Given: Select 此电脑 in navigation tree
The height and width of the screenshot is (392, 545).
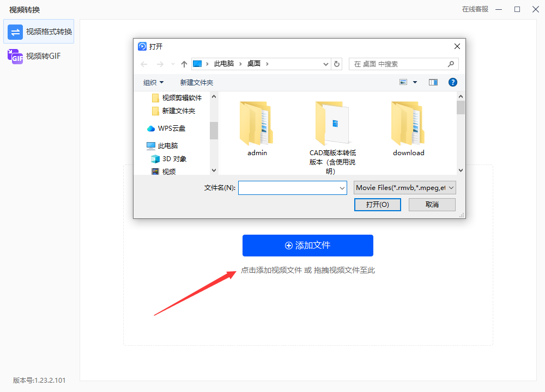Looking at the screenshot, I should tap(162, 146).
